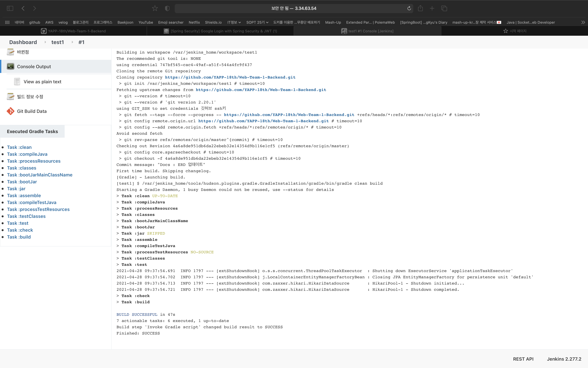
Task: Jump to Task :check in sidebar
Action: pyautogui.click(x=20, y=230)
